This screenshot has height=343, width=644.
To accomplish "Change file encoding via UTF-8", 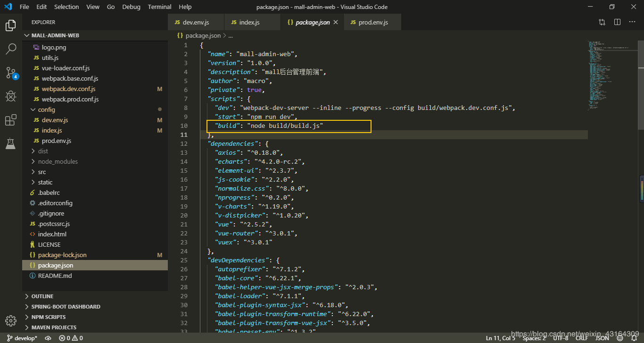I will click(x=561, y=338).
